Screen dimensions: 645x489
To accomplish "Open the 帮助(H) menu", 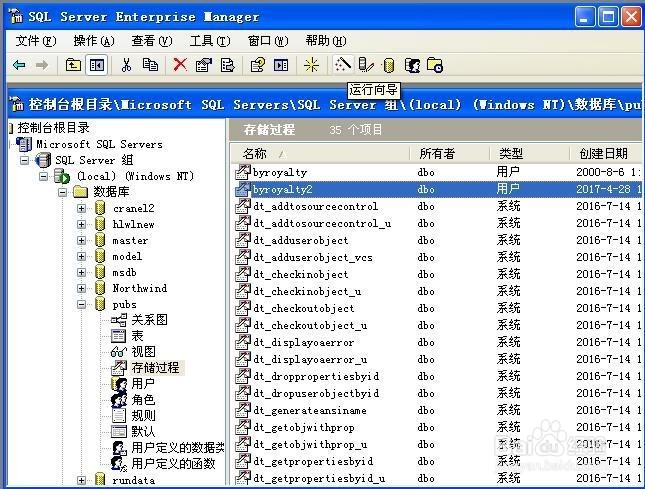I will tap(326, 41).
